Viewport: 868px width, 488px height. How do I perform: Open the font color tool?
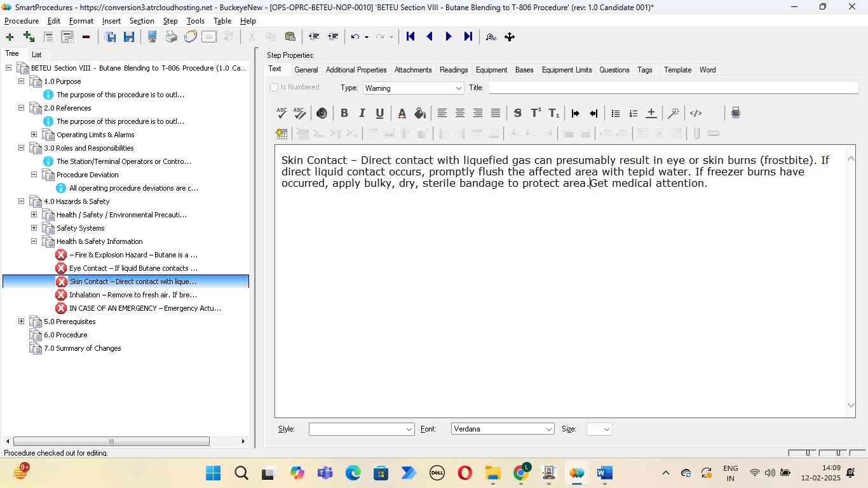[402, 113]
